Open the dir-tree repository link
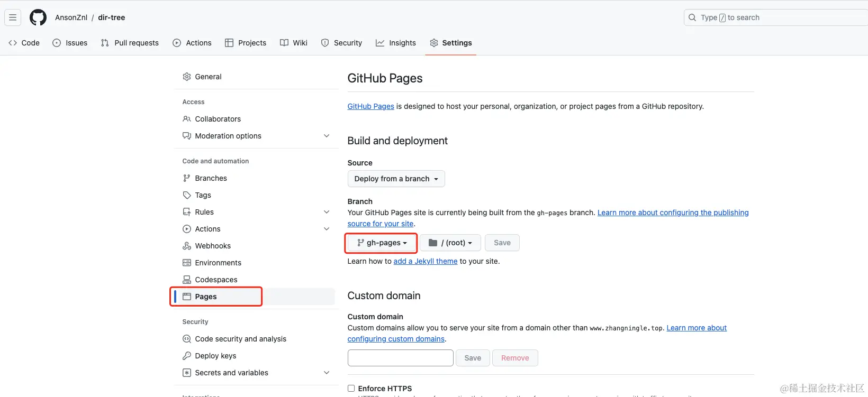Screen dimensions: 868x397 (112, 17)
